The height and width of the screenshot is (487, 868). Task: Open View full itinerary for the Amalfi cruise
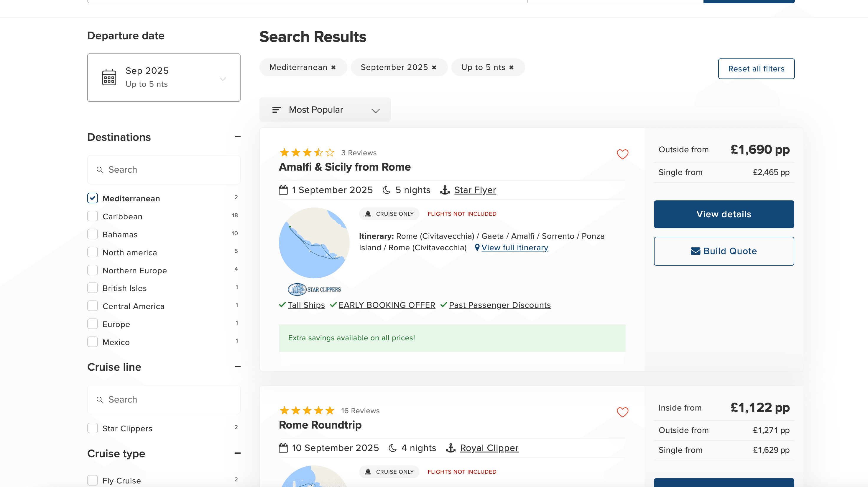515,248
